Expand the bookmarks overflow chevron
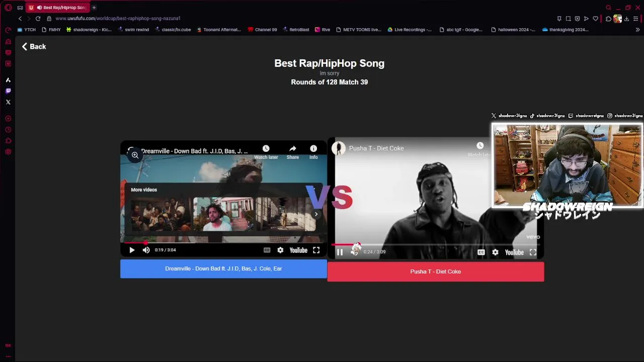 638,30
